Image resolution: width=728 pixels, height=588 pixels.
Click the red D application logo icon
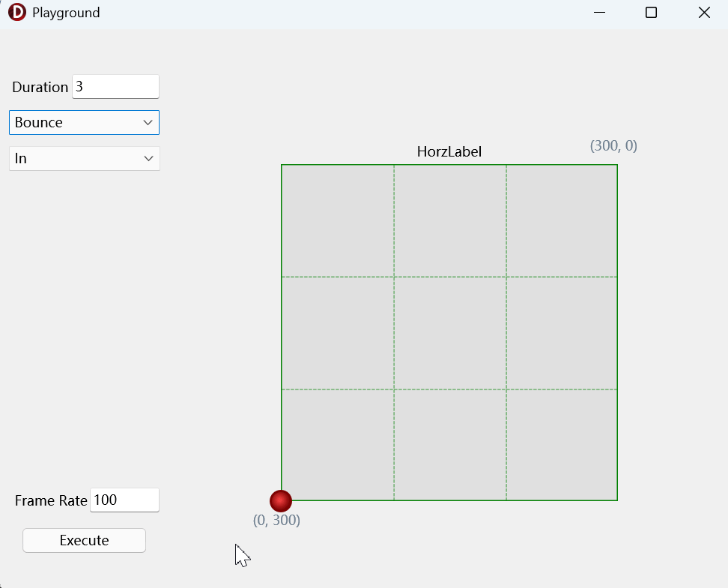pyautogui.click(x=17, y=12)
